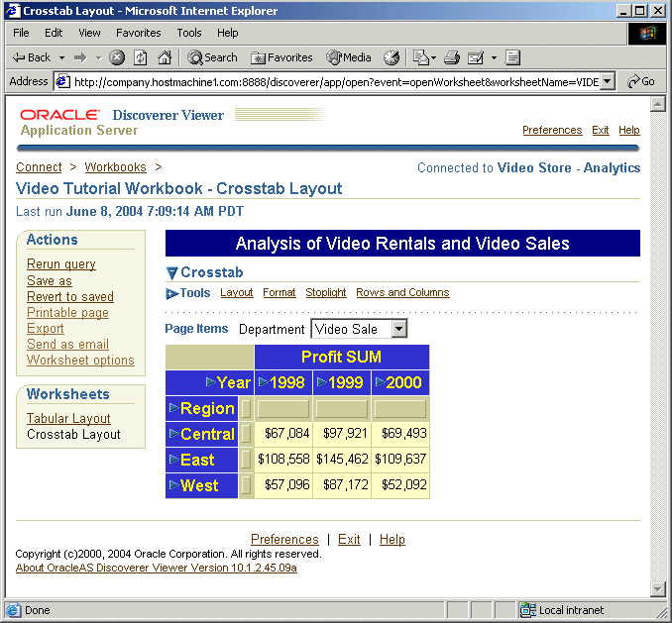Click the Discuss toolbar icon
The width and height of the screenshot is (672, 623).
pyautogui.click(x=512, y=57)
